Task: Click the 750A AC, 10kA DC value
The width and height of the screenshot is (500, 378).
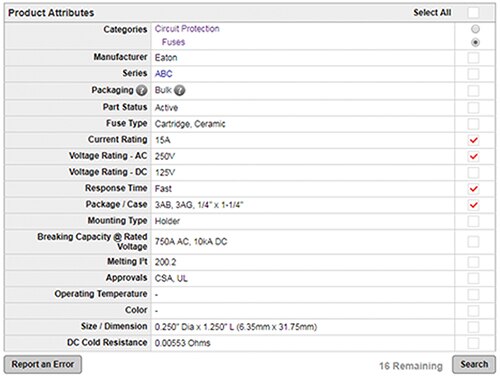Action: click(x=191, y=242)
